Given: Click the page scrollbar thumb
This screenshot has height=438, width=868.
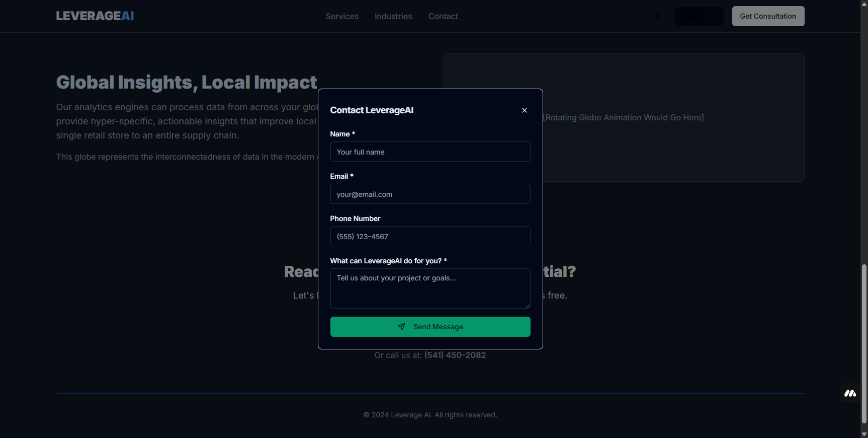Looking at the screenshot, I should pyautogui.click(x=863, y=342).
